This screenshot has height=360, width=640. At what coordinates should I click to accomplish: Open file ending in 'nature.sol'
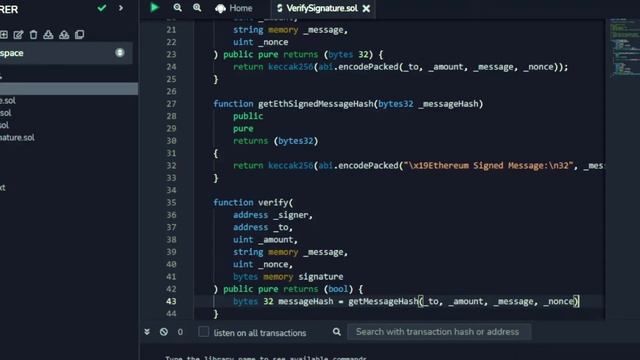(17, 138)
